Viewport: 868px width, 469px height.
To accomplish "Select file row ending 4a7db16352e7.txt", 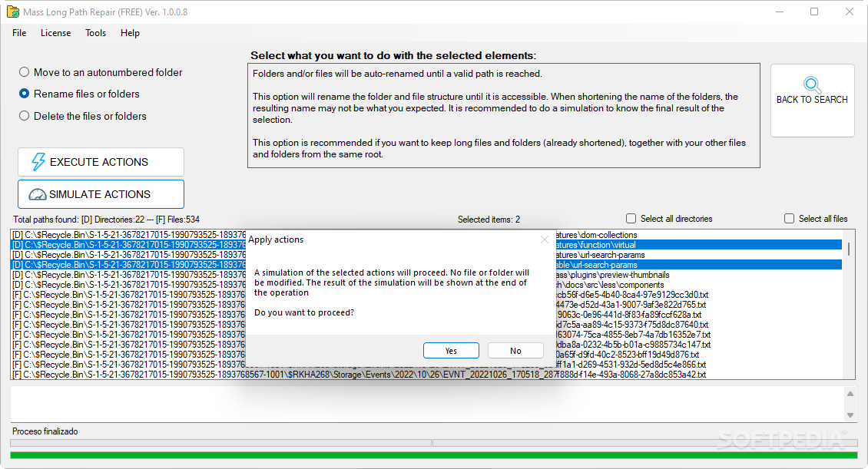I will [427, 335].
